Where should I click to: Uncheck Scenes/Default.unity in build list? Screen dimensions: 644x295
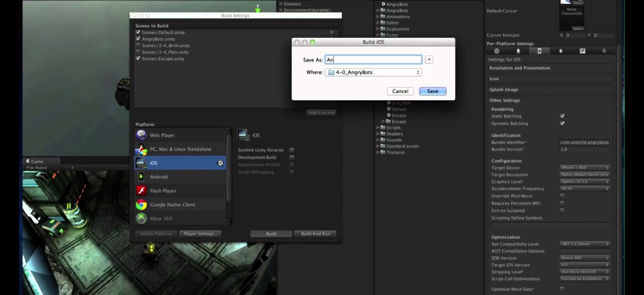[x=138, y=32]
